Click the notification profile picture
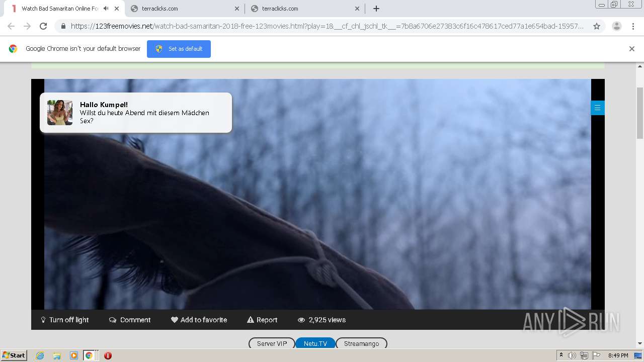 [x=60, y=112]
